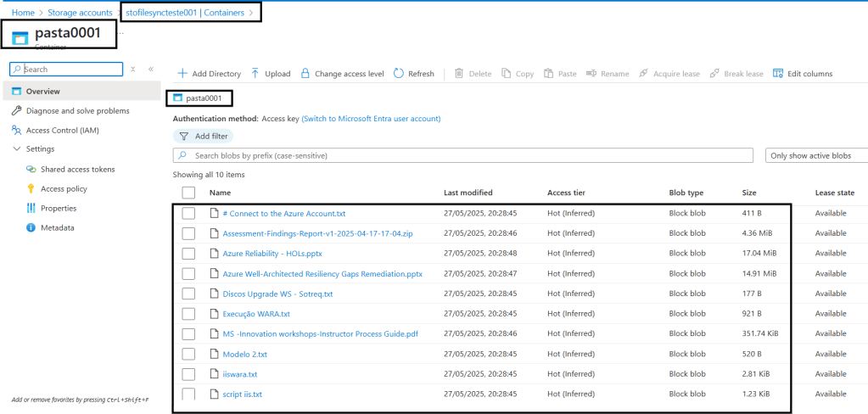Screen dimensions: 868x414
Task: Open Edit columns from the toolbar
Action: tap(803, 74)
